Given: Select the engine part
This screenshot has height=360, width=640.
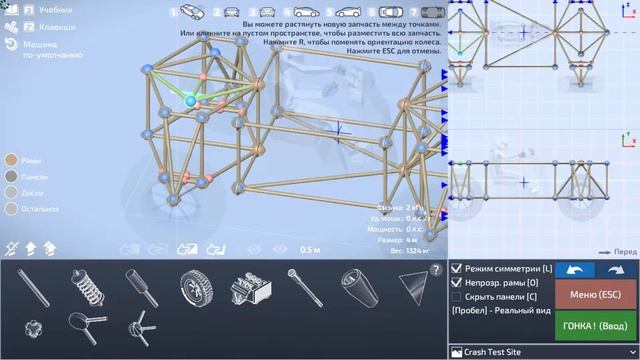Looking at the screenshot, I should click(x=251, y=289).
